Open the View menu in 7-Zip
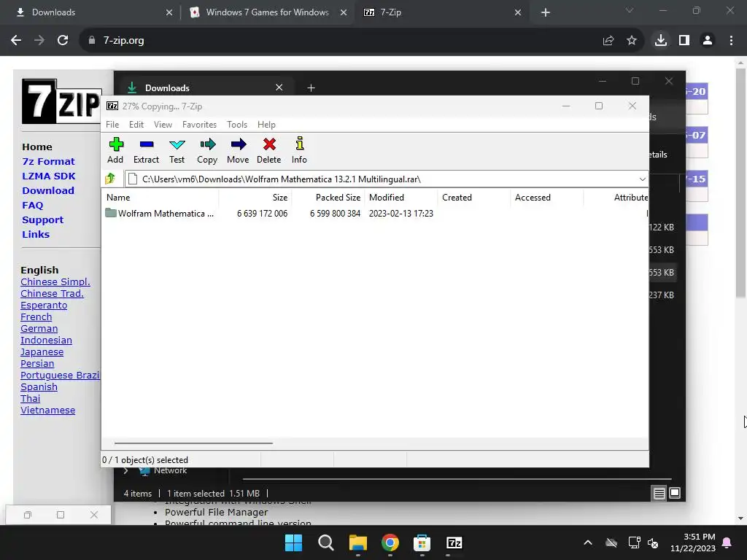 (x=163, y=124)
